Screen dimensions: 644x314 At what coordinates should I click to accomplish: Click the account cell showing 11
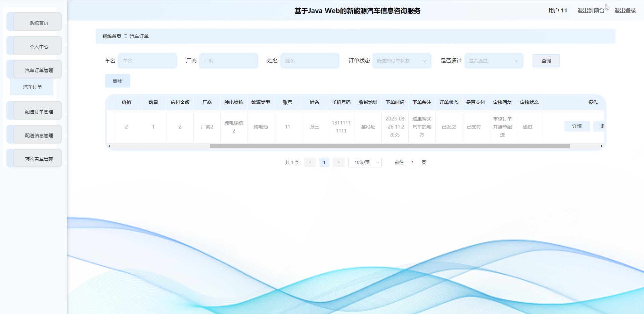click(287, 127)
